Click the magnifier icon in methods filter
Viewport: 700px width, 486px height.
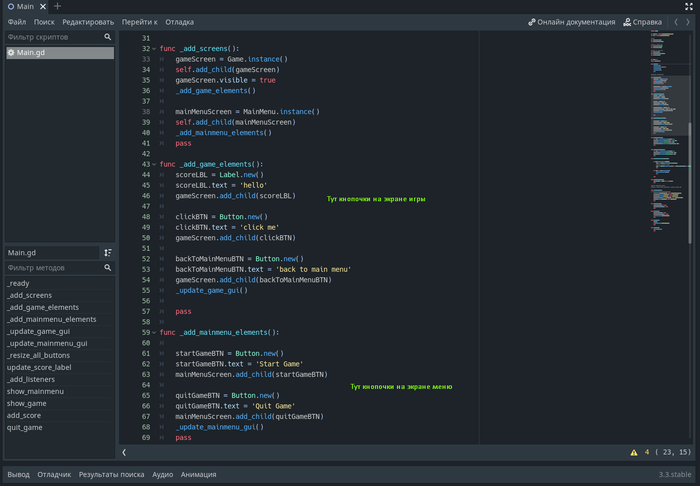[x=108, y=268]
